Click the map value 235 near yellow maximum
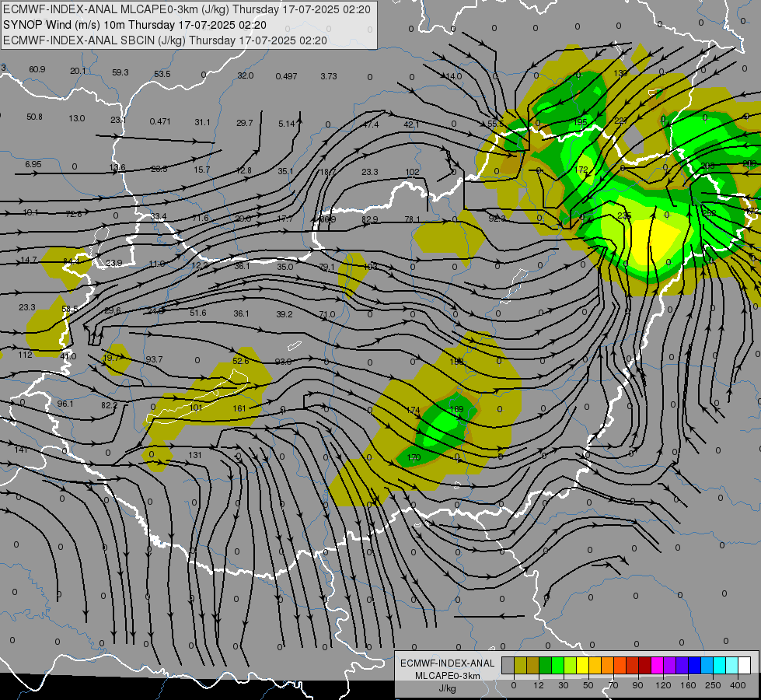761x700 pixels. (624, 215)
